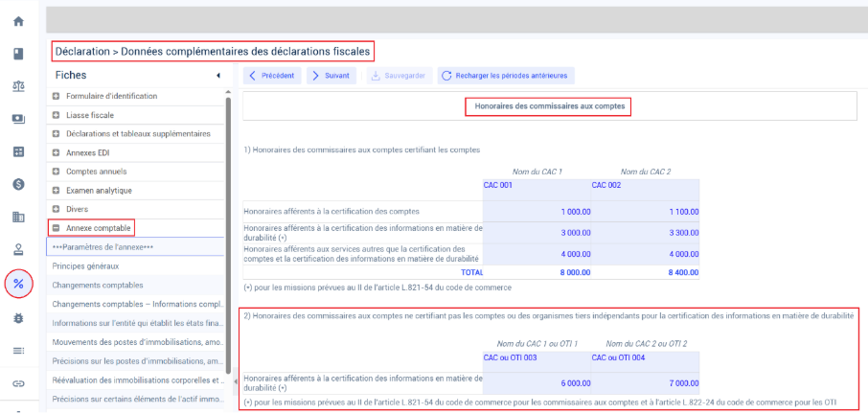Edit CAC 002's 4 000.00 other services cell
868x414 pixels.
click(645, 255)
